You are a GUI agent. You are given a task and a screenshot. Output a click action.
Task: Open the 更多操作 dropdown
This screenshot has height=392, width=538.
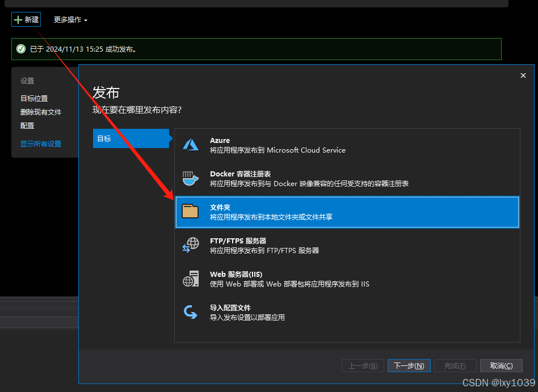point(70,20)
